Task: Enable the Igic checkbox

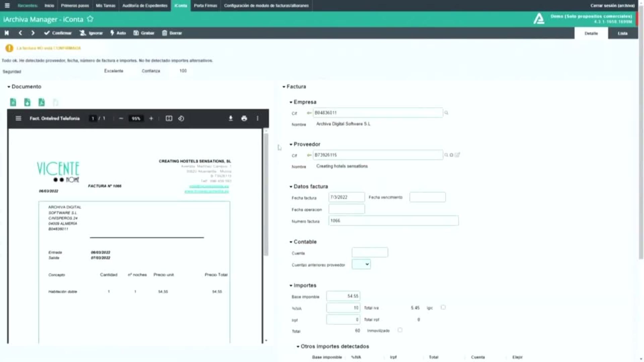Action: 443,307
